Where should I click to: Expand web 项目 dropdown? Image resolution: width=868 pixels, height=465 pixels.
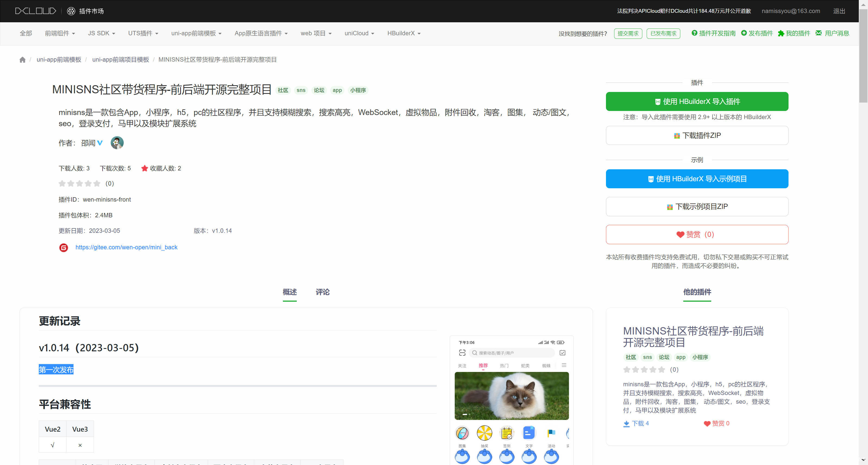[x=316, y=33]
